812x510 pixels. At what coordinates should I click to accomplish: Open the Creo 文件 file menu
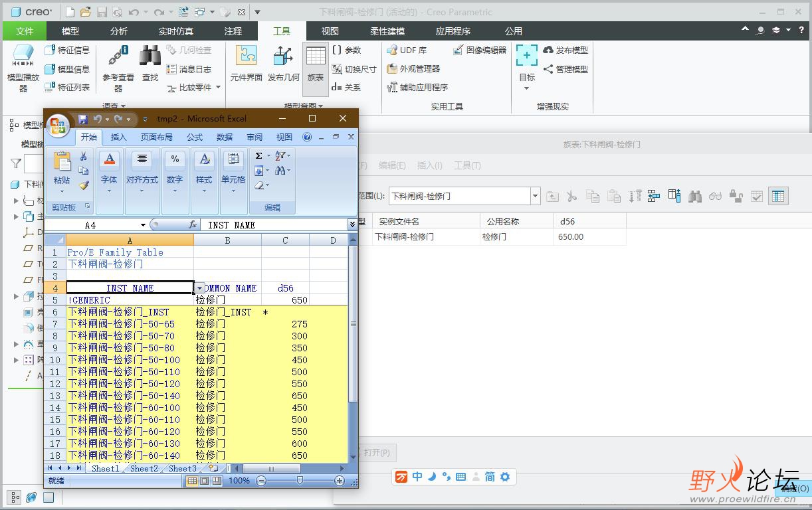click(25, 31)
